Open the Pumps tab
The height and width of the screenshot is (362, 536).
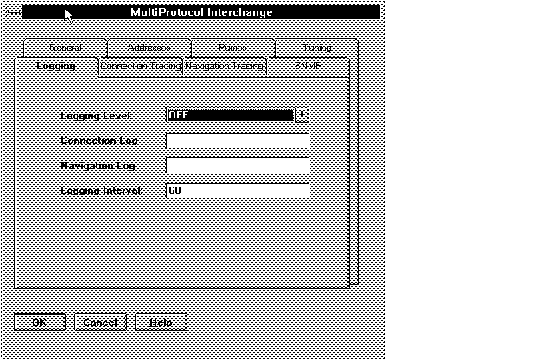point(233,48)
